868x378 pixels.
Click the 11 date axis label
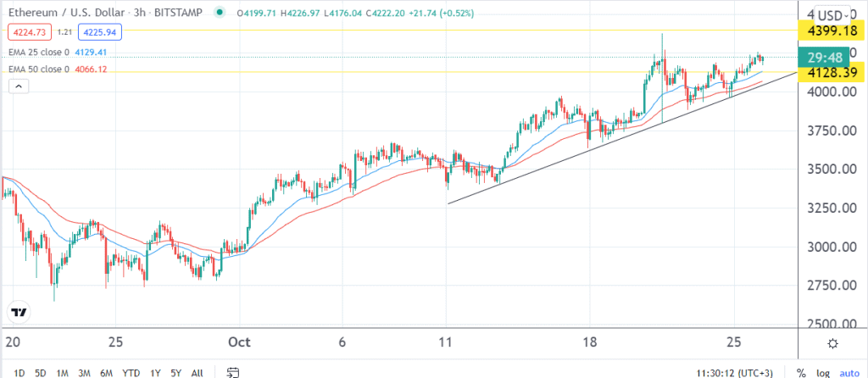(x=446, y=343)
